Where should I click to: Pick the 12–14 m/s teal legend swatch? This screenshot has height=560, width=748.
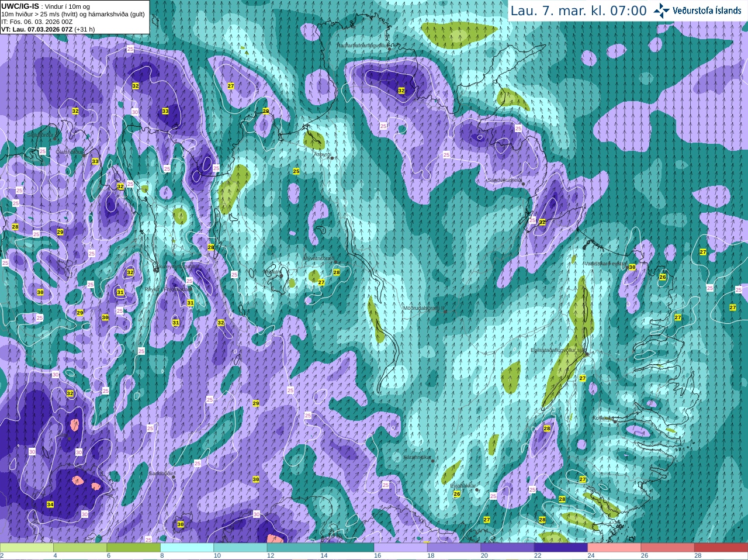point(294,548)
